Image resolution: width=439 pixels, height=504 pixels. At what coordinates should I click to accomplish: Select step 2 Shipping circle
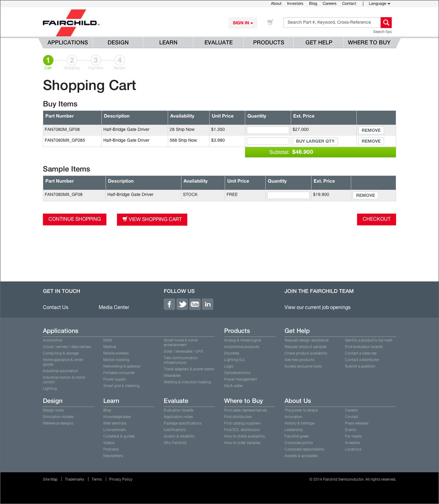[x=72, y=60]
